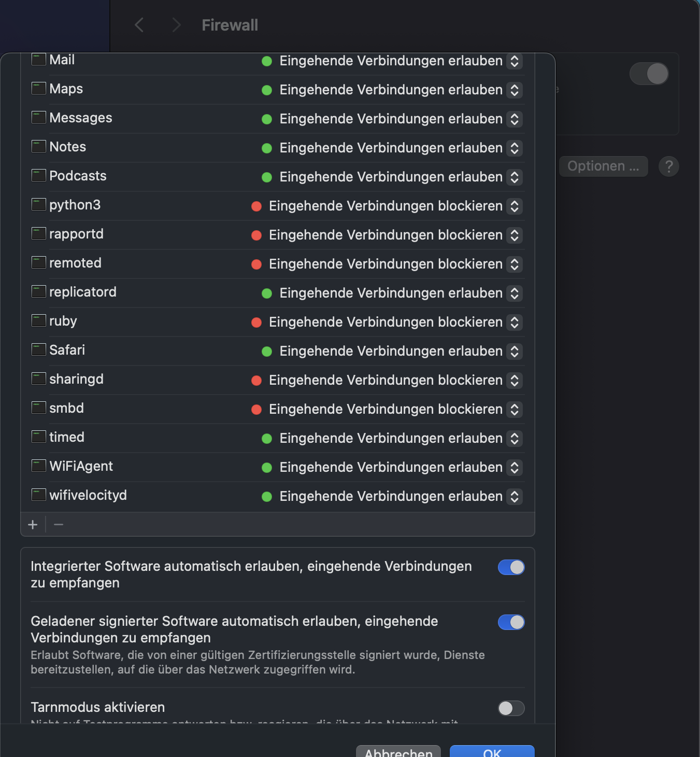700x757 pixels.
Task: Click the question mark help icon
Action: (668, 166)
